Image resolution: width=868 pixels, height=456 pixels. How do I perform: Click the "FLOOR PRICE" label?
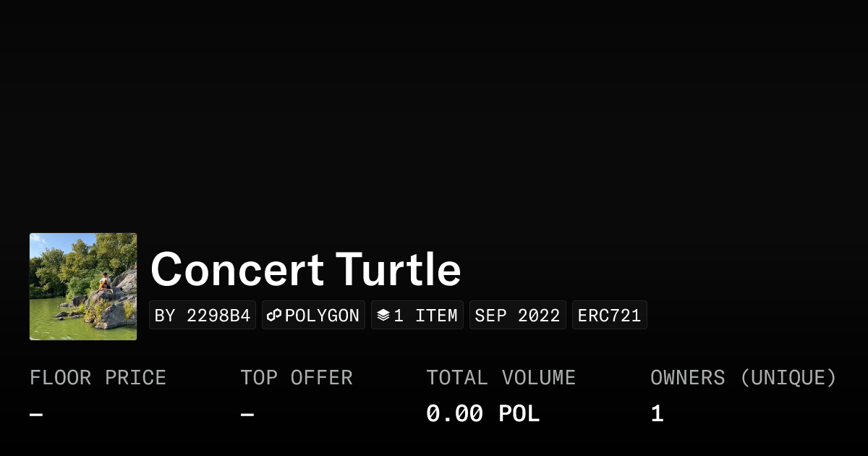pyautogui.click(x=98, y=378)
